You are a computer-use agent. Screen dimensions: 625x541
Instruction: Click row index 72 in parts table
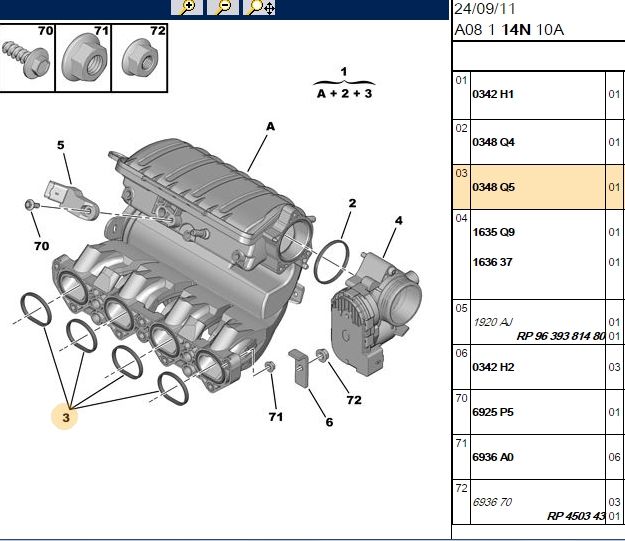point(461,488)
